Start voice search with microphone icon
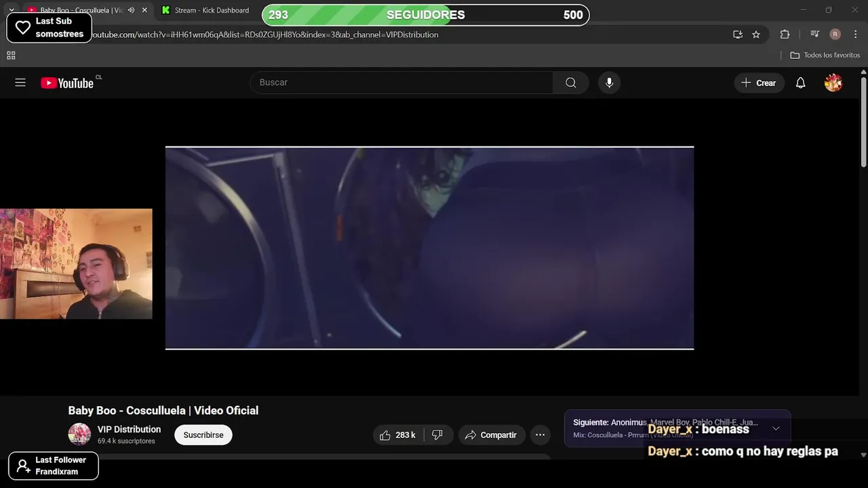The image size is (868, 488). click(609, 83)
